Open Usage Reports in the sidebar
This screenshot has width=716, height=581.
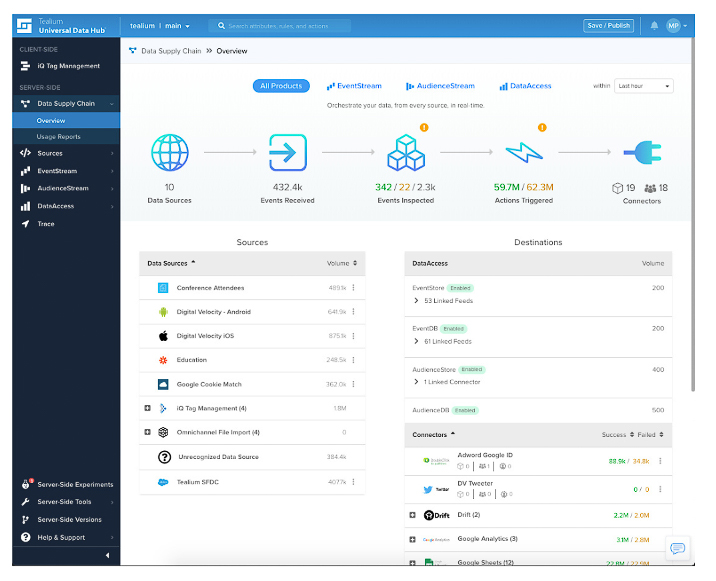tap(59, 137)
